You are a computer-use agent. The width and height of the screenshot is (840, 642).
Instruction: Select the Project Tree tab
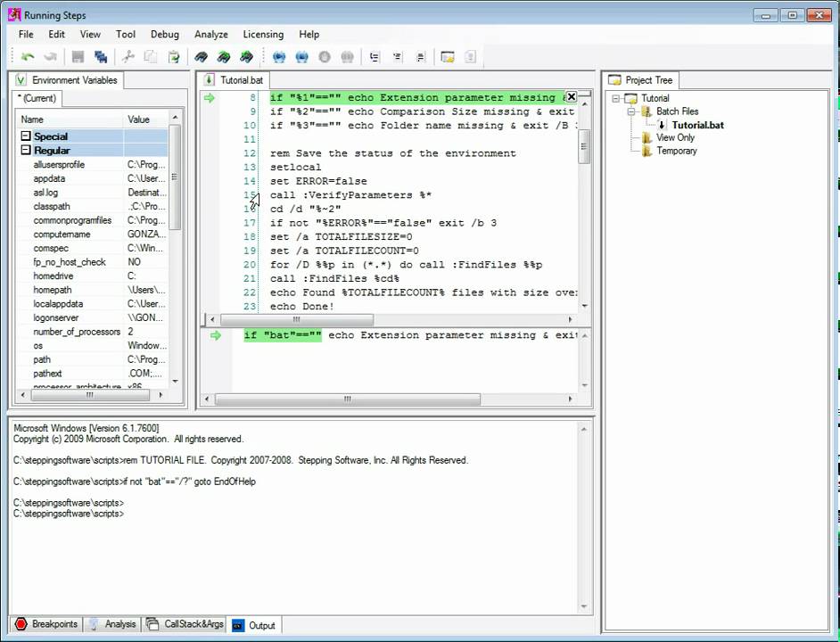641,80
